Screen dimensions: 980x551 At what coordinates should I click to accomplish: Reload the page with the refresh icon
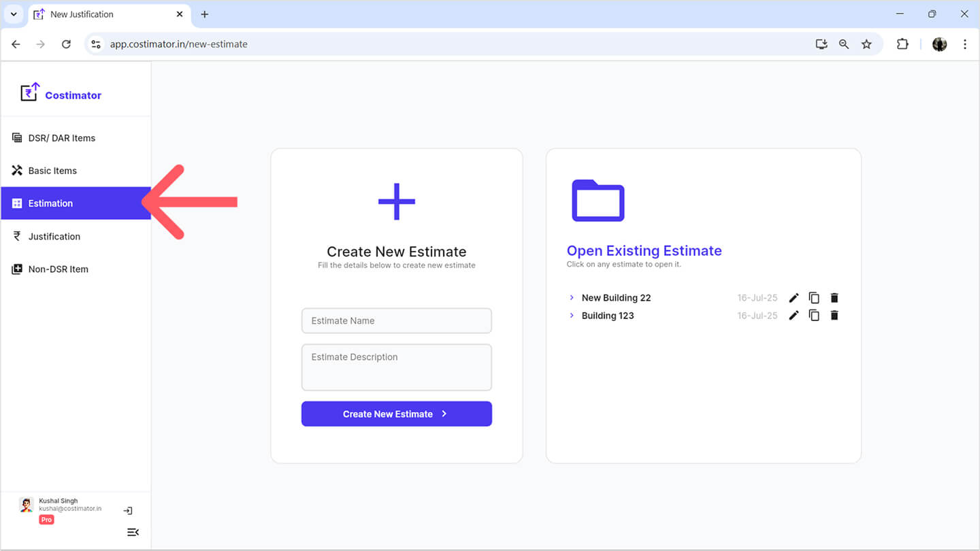click(66, 44)
